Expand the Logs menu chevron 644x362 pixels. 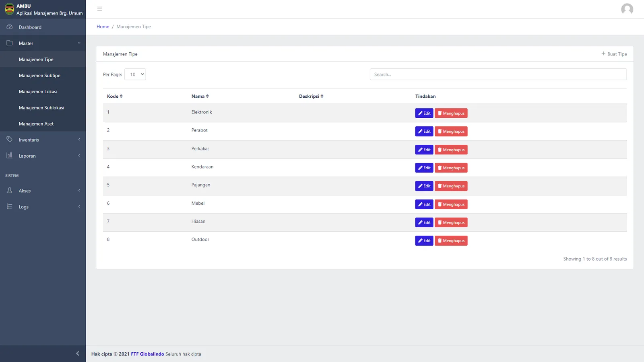click(79, 207)
